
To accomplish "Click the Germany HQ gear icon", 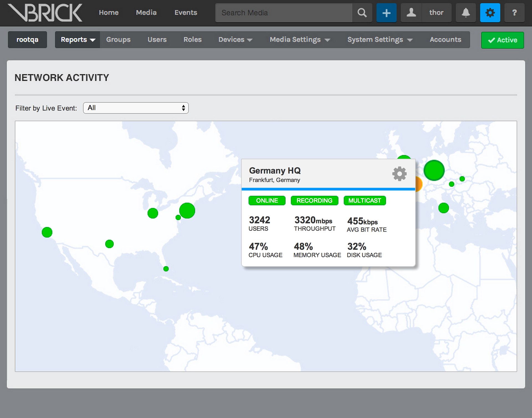I will click(x=399, y=174).
